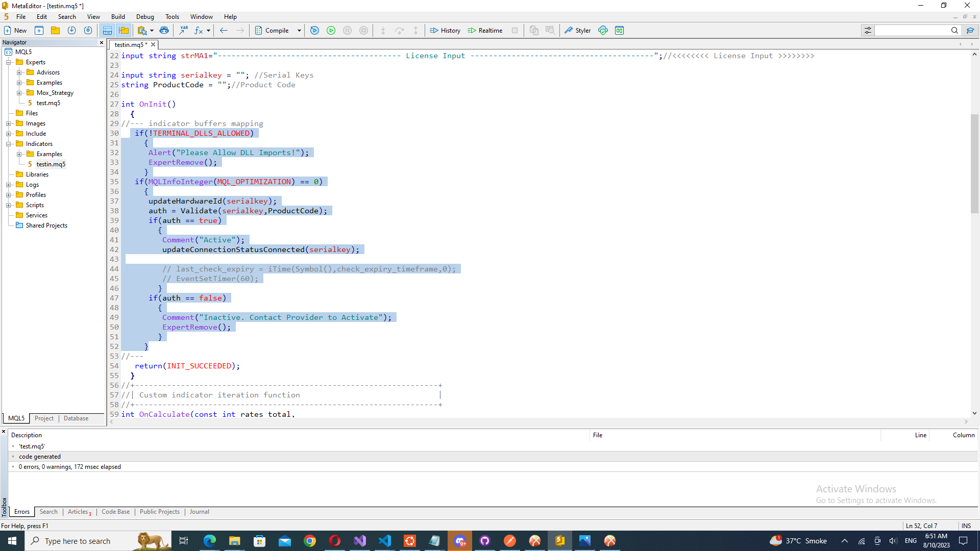This screenshot has height=551, width=980.
Task: Start profiling on History data
Action: (x=445, y=31)
